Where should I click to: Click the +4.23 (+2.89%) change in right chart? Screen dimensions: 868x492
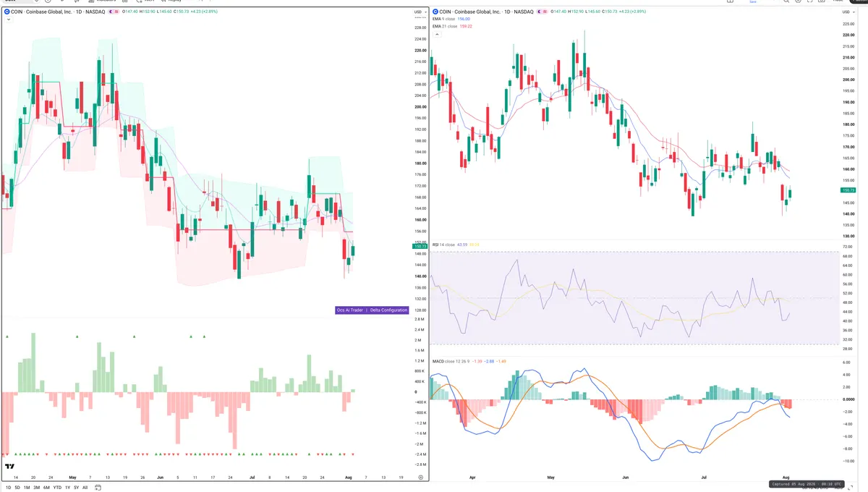point(633,12)
